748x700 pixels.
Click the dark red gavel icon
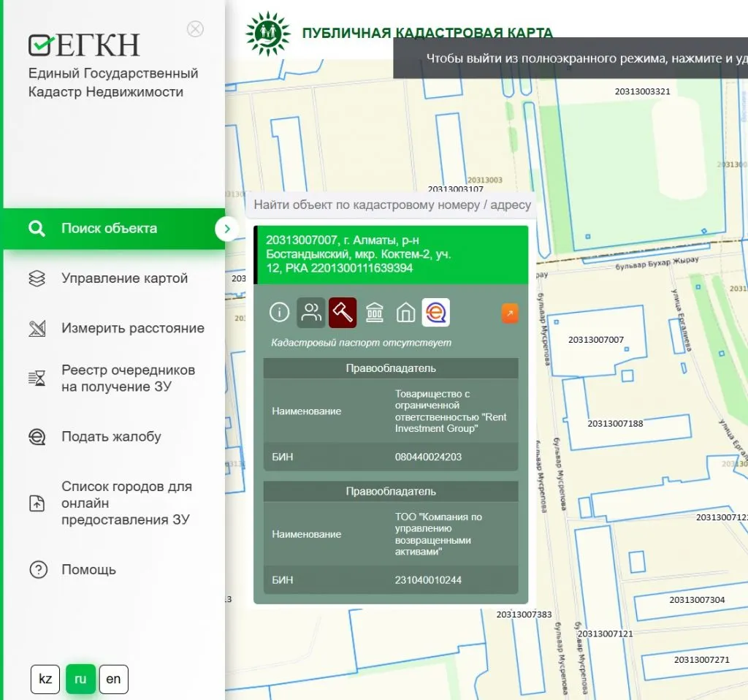343,313
